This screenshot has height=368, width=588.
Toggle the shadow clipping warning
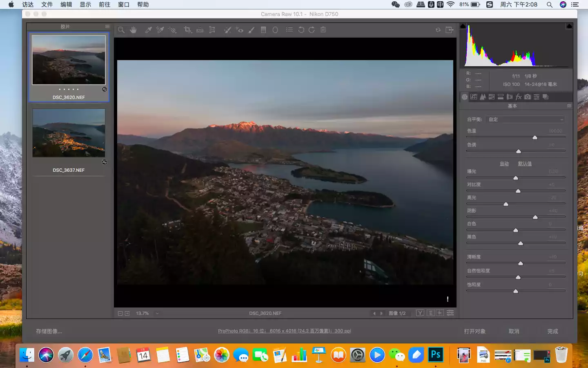coord(463,26)
